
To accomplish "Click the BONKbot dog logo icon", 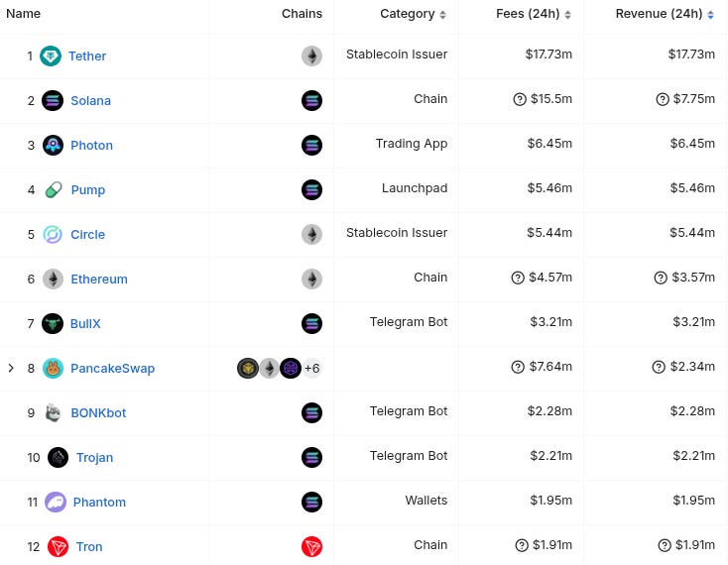I will click(54, 413).
